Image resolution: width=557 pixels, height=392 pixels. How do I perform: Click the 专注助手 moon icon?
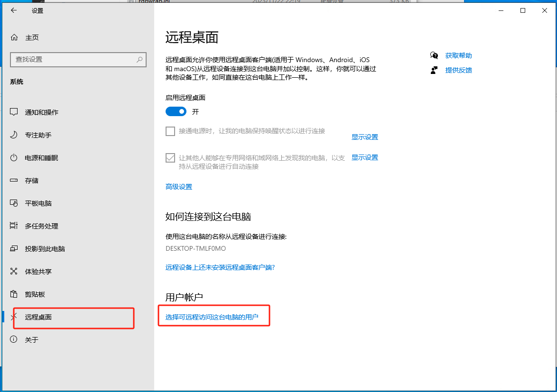pos(14,135)
